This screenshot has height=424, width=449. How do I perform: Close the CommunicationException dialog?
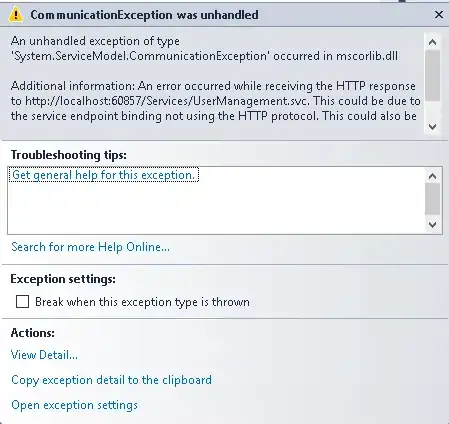point(439,15)
